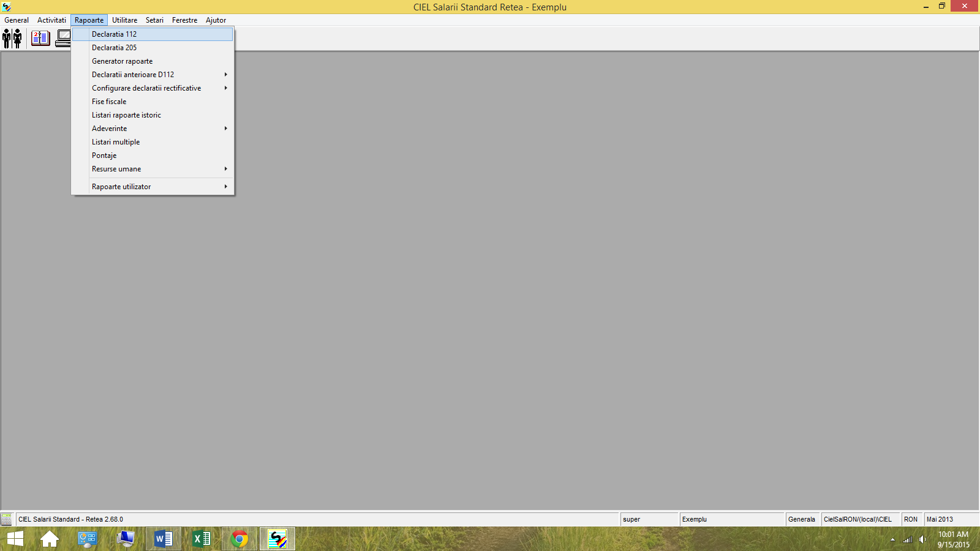The width and height of the screenshot is (980, 551).
Task: Open the computer monitor taskbar icon
Action: (x=126, y=539)
